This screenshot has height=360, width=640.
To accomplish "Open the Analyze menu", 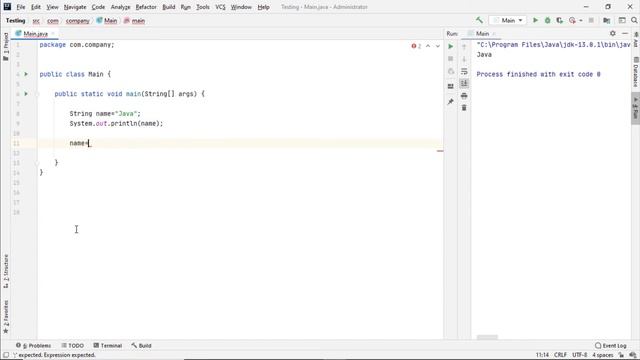I will point(120,7).
